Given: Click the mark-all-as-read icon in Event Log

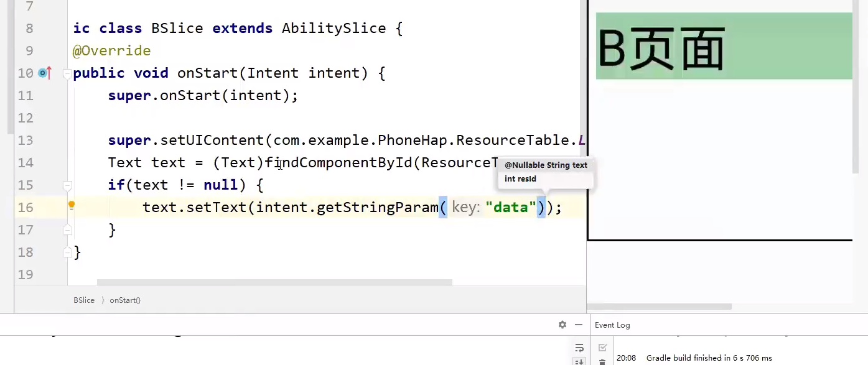Looking at the screenshot, I should coord(602,348).
